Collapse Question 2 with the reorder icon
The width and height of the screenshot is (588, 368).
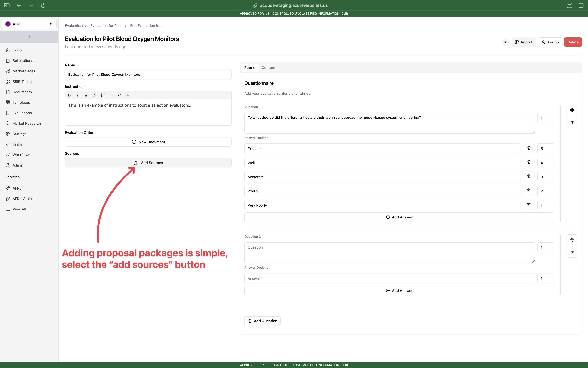572,240
